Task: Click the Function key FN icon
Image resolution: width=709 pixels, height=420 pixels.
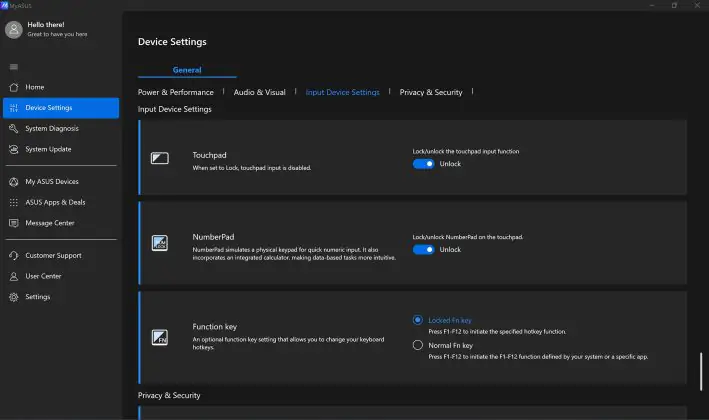Action: click(160, 337)
